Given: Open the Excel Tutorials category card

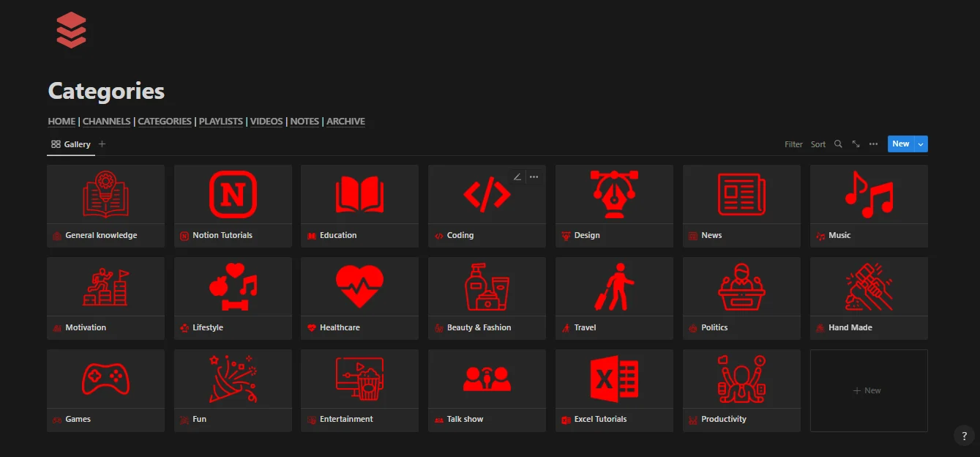Looking at the screenshot, I should click(x=614, y=390).
